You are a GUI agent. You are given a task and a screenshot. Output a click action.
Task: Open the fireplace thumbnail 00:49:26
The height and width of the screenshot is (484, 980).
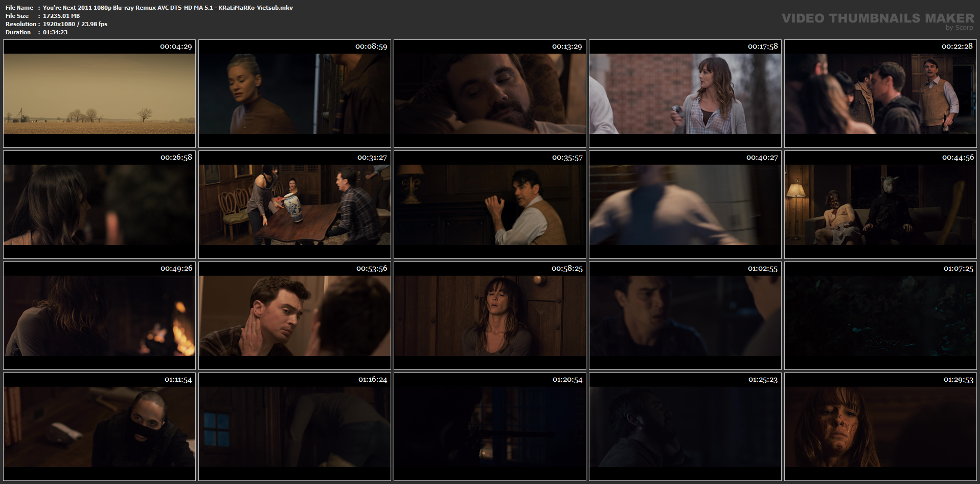100,316
